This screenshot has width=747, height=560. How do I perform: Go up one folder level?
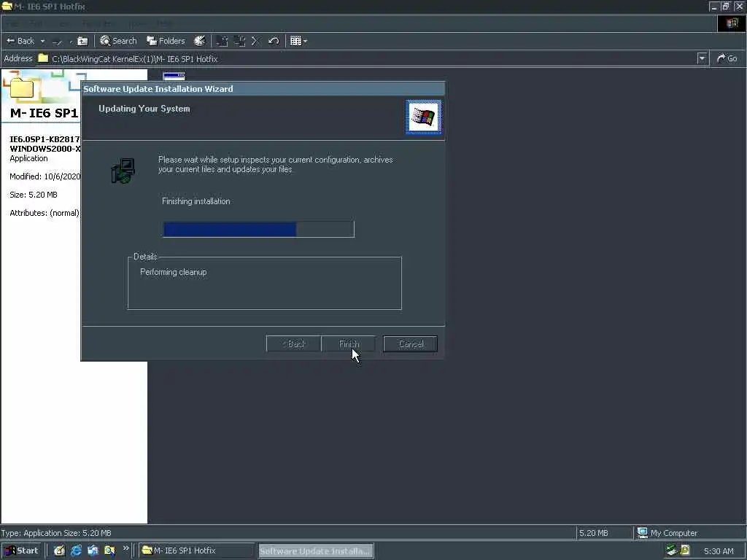[x=82, y=41]
